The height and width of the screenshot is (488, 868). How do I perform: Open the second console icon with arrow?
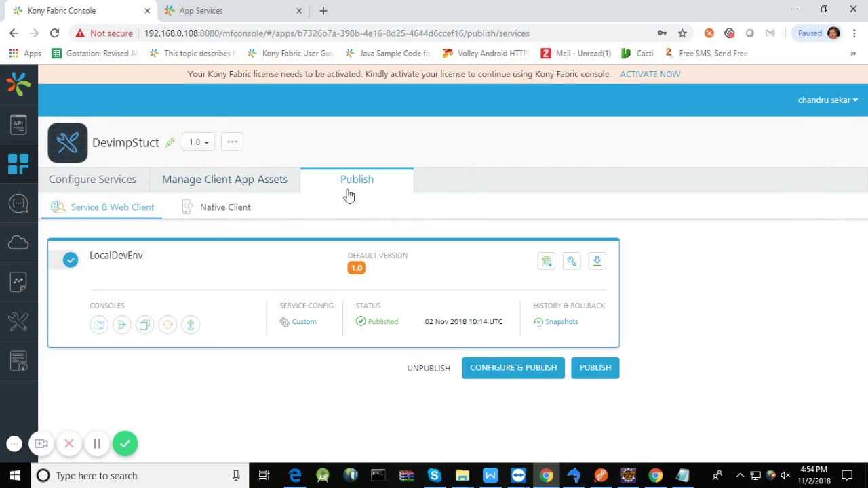[121, 325]
